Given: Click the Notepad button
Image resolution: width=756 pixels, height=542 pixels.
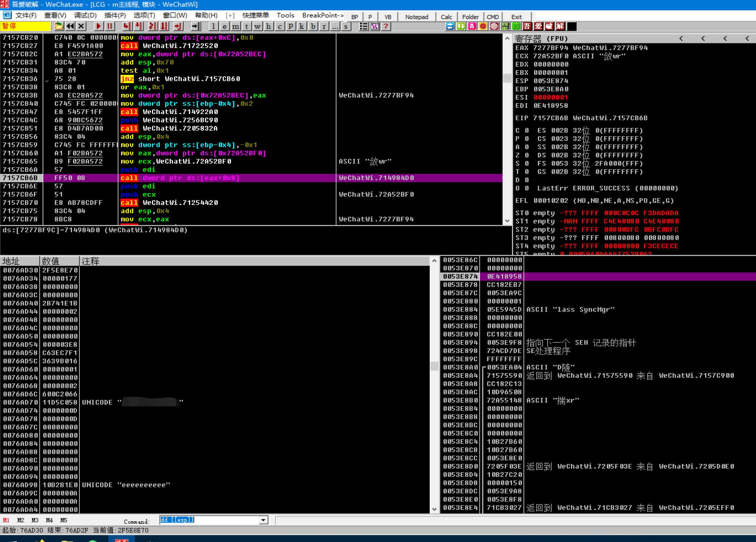Looking at the screenshot, I should [x=417, y=17].
